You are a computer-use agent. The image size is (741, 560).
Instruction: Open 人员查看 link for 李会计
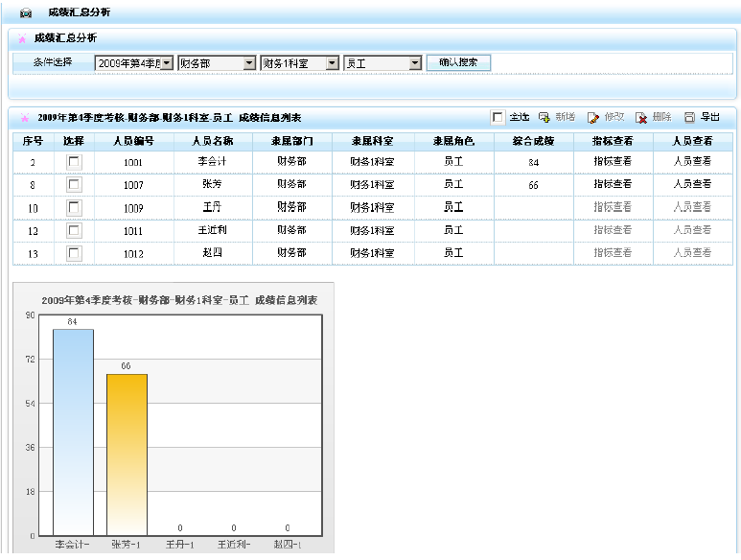click(x=692, y=162)
